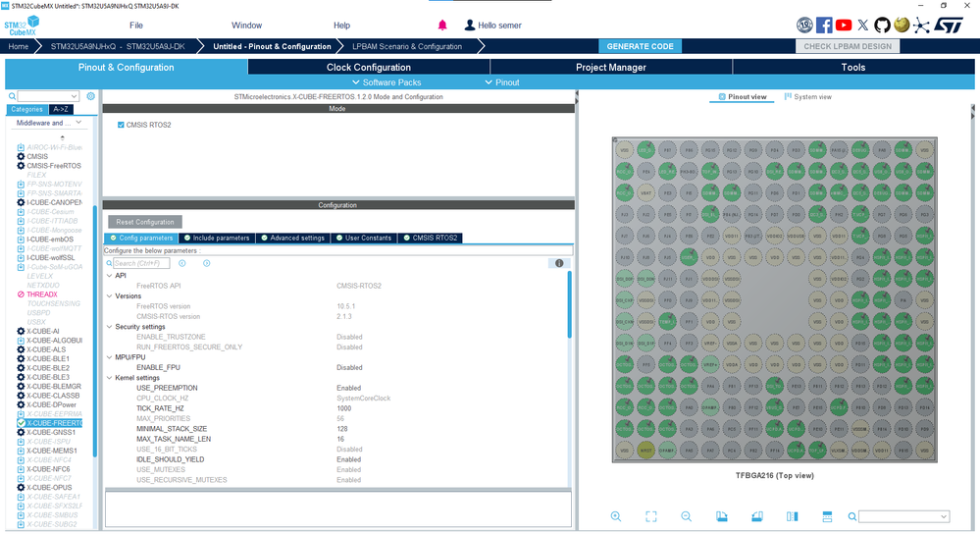Open the YouTube icon link
Viewport: 980px width, 534px height.
[x=843, y=25]
